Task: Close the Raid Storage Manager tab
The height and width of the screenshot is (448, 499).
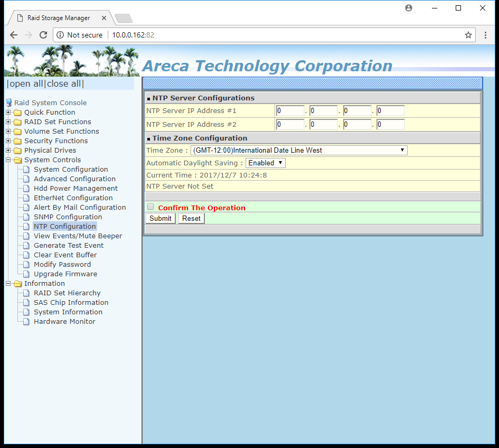Action: pos(103,18)
